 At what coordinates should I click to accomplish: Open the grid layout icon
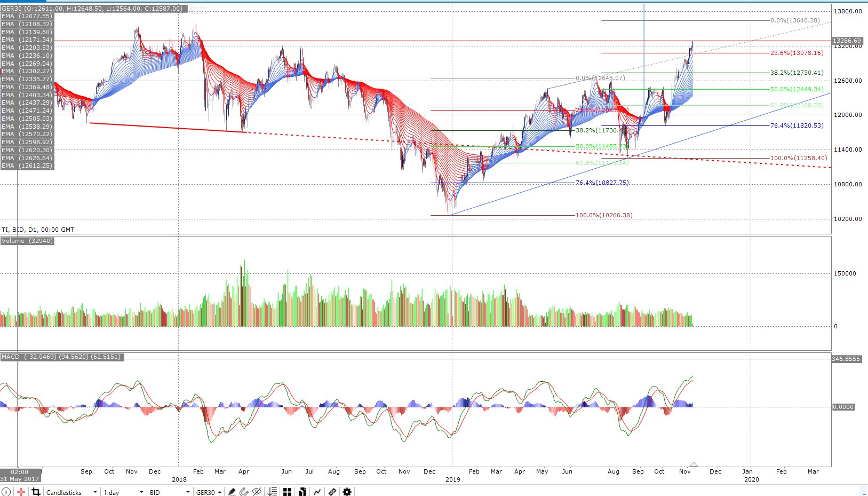pos(287,492)
